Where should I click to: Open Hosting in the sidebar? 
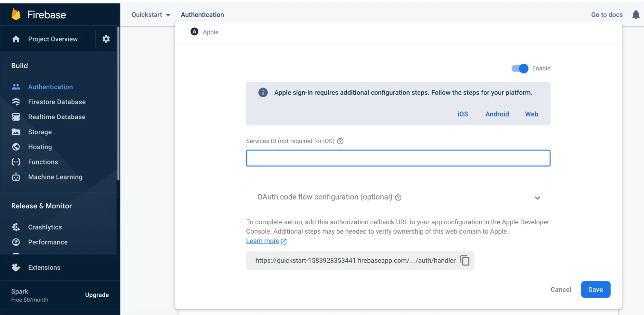[x=40, y=147]
